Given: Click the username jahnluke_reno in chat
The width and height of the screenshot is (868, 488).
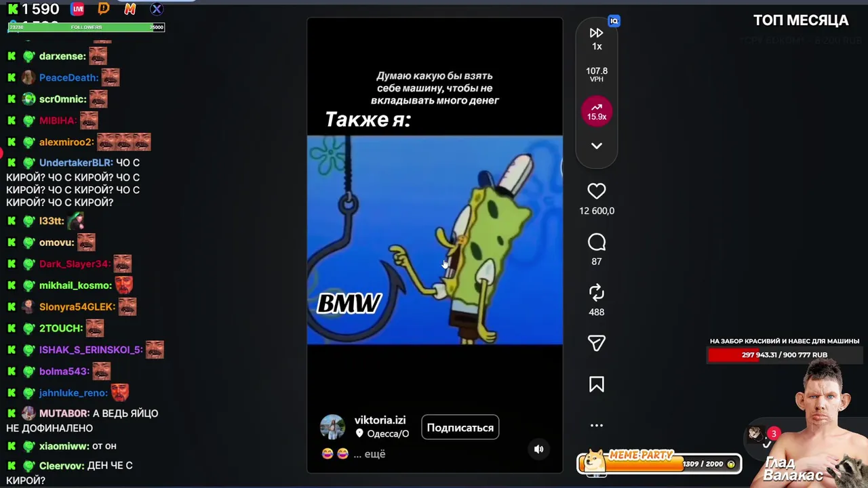Looking at the screenshot, I should point(73,393).
